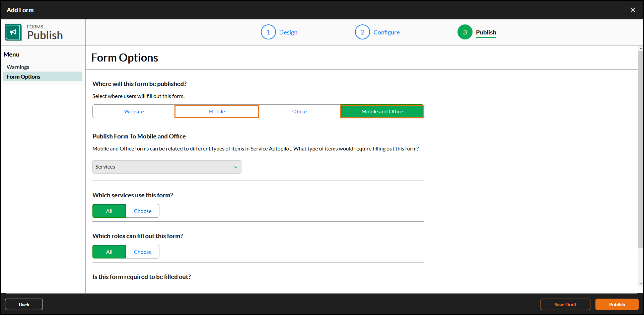Click 'Is this form required to be filled out?'
The image size is (644, 315).
(142, 277)
